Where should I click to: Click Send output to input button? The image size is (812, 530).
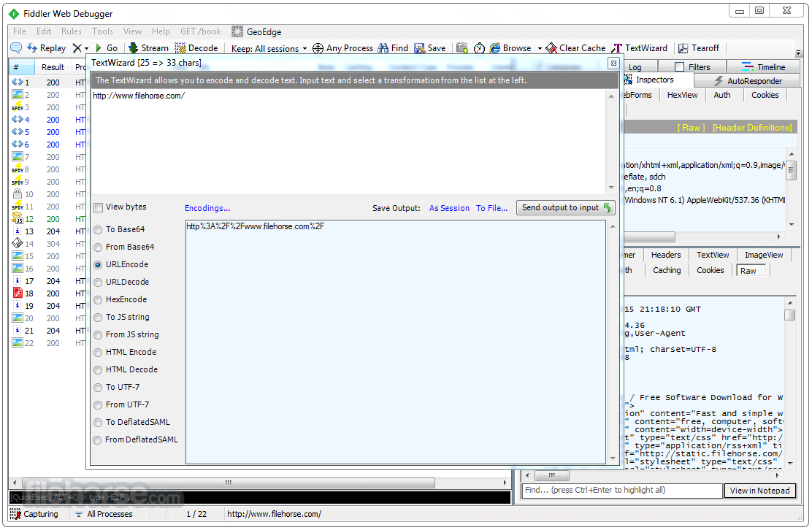[x=565, y=207]
